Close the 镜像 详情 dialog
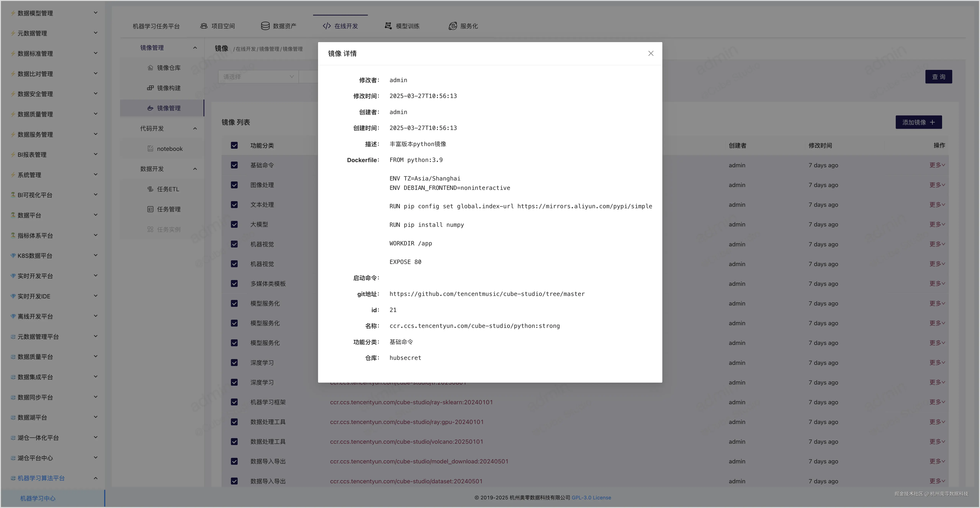The width and height of the screenshot is (980, 508). [x=650, y=54]
